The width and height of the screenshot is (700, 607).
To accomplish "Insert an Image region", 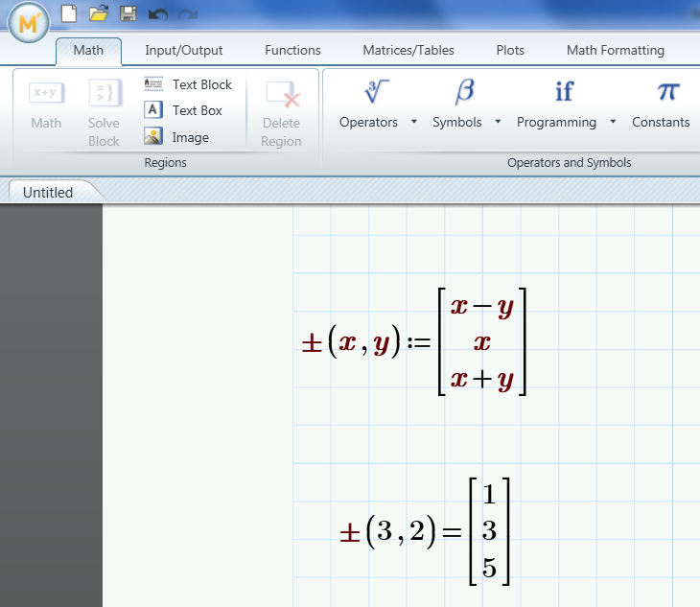I will coord(177,137).
